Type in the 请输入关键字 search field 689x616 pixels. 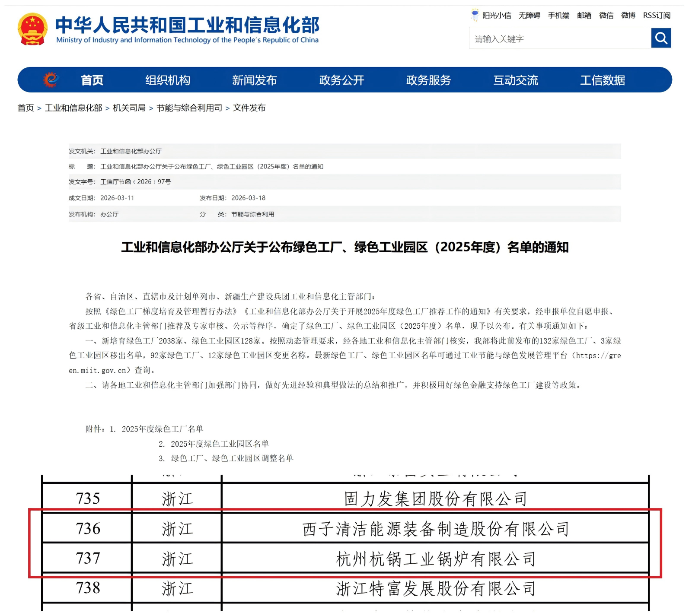click(x=560, y=38)
